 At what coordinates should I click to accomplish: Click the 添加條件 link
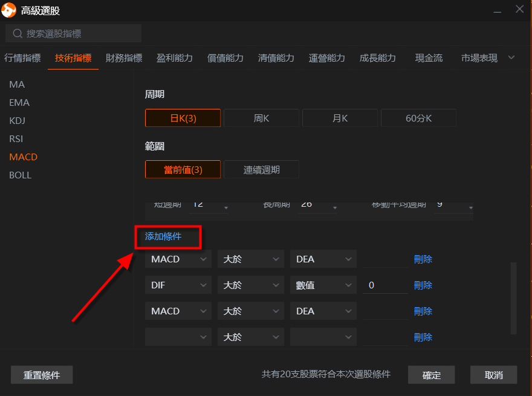[163, 236]
